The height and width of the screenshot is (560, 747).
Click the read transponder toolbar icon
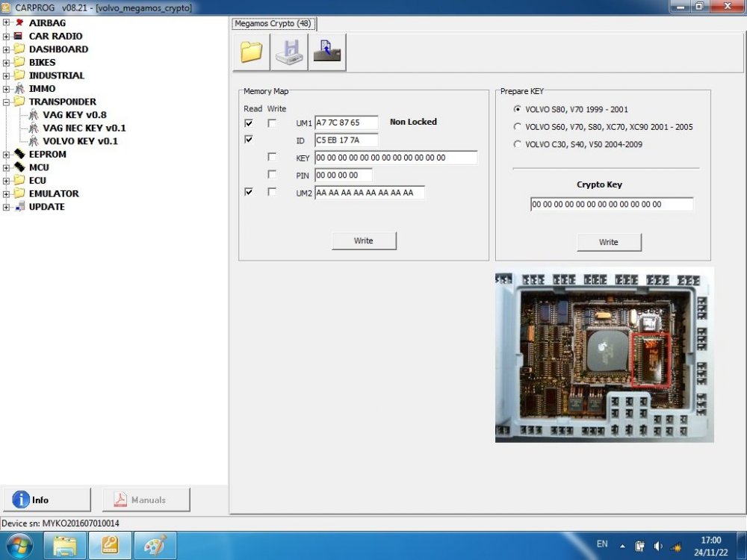(x=327, y=52)
